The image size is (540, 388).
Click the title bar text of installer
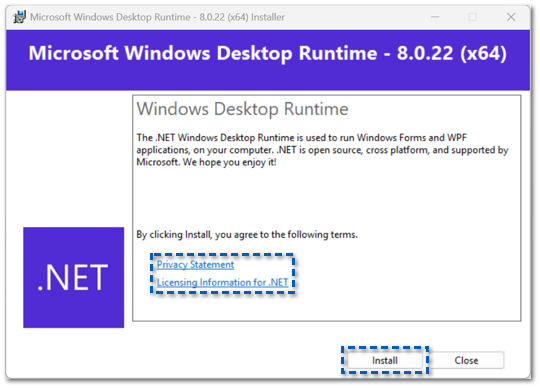point(157,17)
